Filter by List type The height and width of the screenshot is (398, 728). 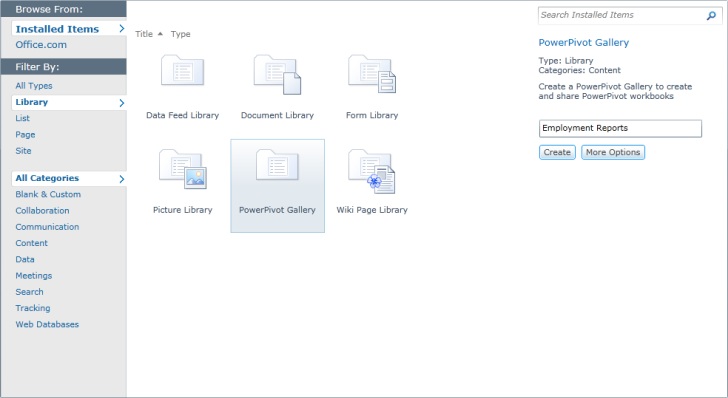(x=22, y=118)
